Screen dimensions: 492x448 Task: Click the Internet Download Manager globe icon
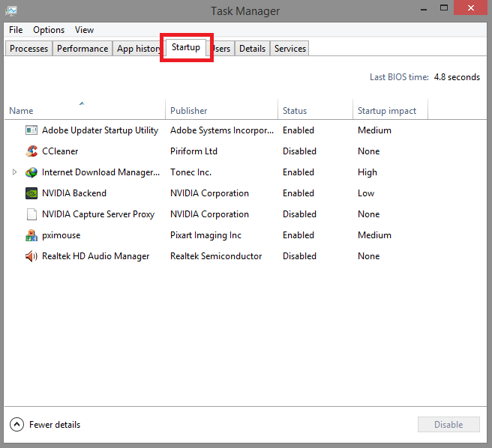[x=31, y=172]
